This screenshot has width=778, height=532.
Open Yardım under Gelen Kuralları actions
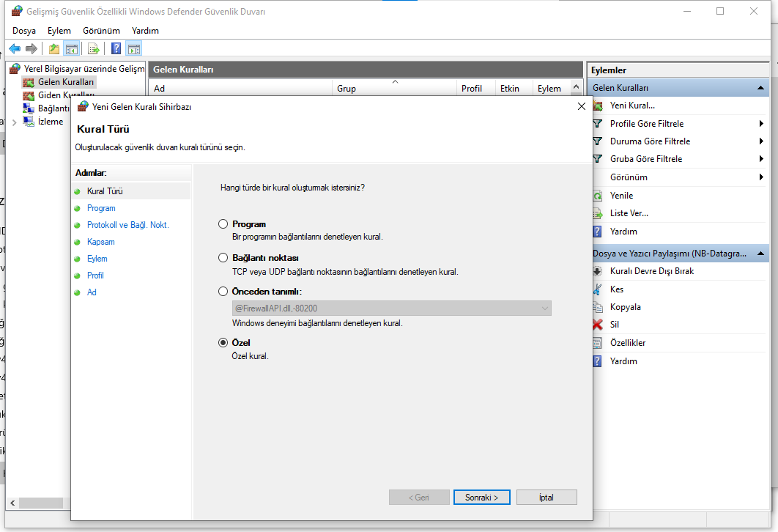tap(623, 232)
